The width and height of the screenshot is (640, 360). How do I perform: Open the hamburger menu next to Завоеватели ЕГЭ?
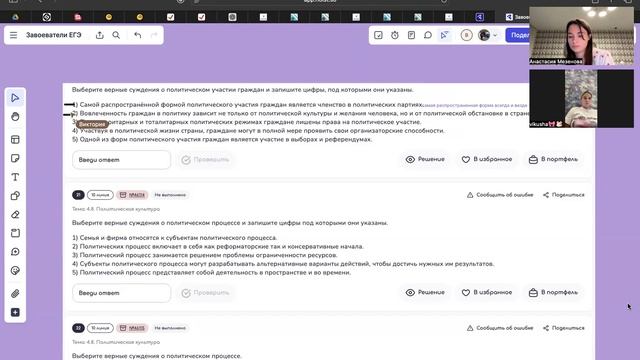13,35
